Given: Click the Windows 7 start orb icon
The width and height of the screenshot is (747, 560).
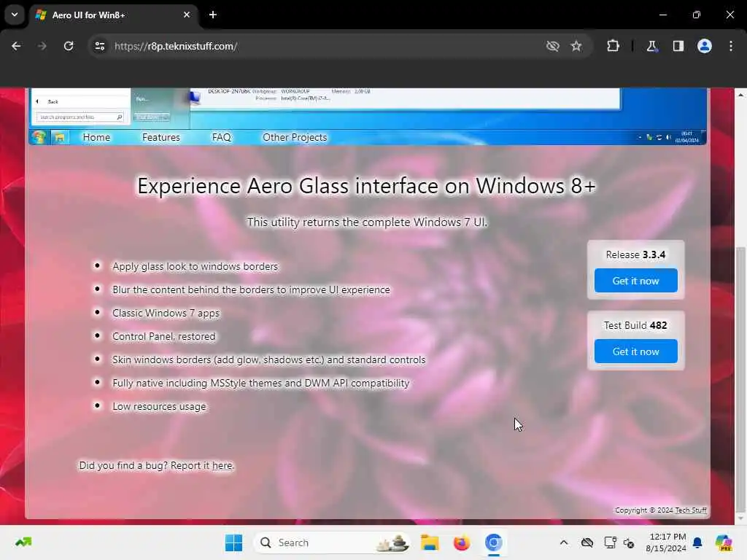Looking at the screenshot, I should [39, 137].
